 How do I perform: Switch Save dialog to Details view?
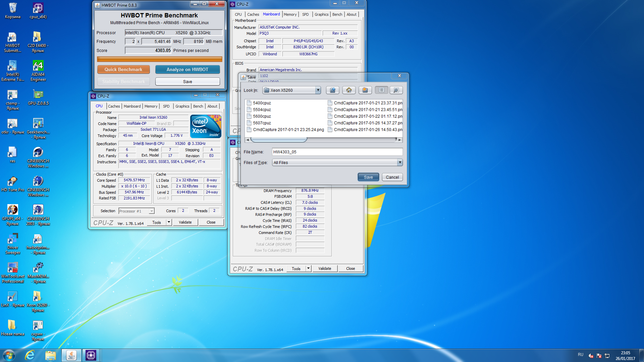point(396,90)
